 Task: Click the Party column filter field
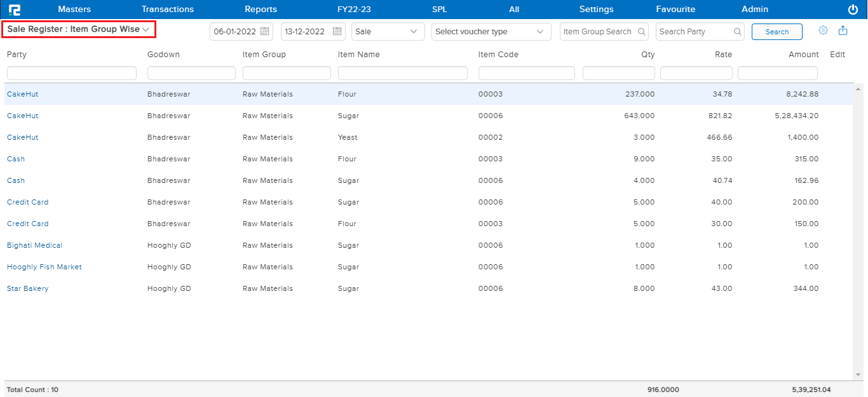coord(72,73)
